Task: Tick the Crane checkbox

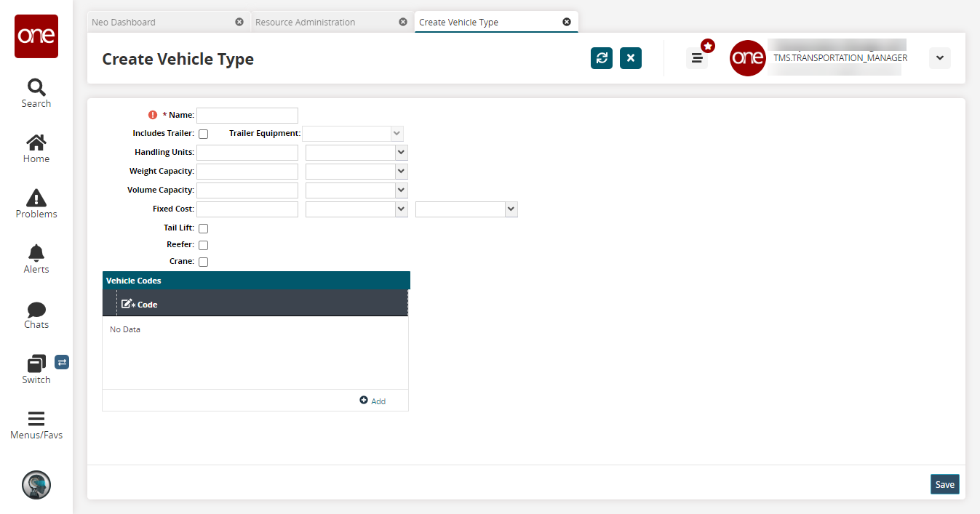Action: [204, 262]
